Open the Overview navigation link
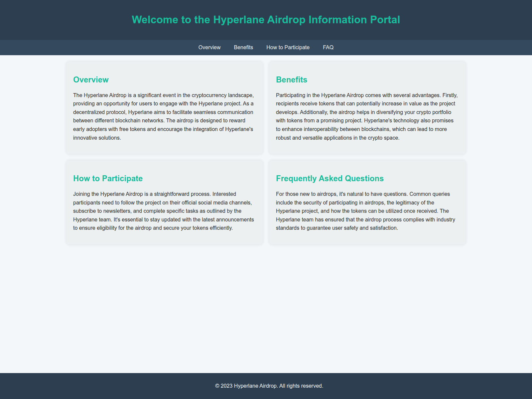Screen dimensions: 532x399 coord(209,47)
